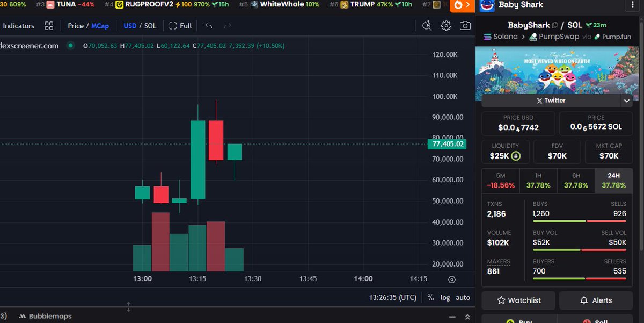644x323 pixels.
Task: Expand the bottom panel double chevron
Action: click(467, 317)
